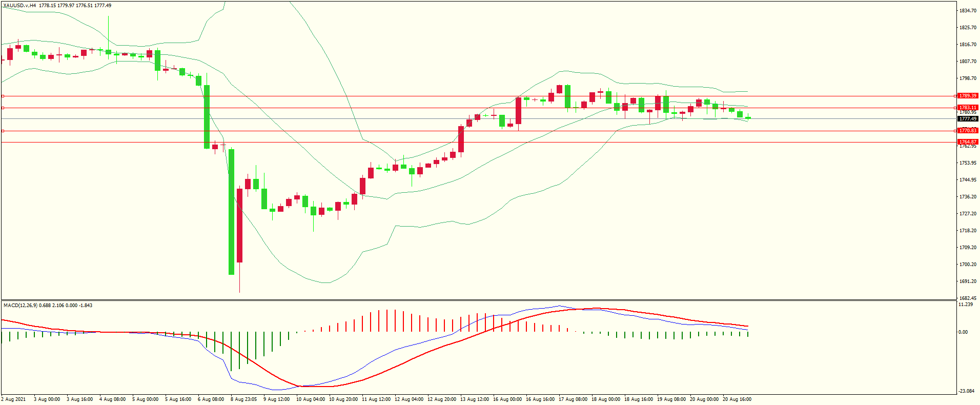Click the 13 Aug 12:00 time label

click(x=475, y=399)
